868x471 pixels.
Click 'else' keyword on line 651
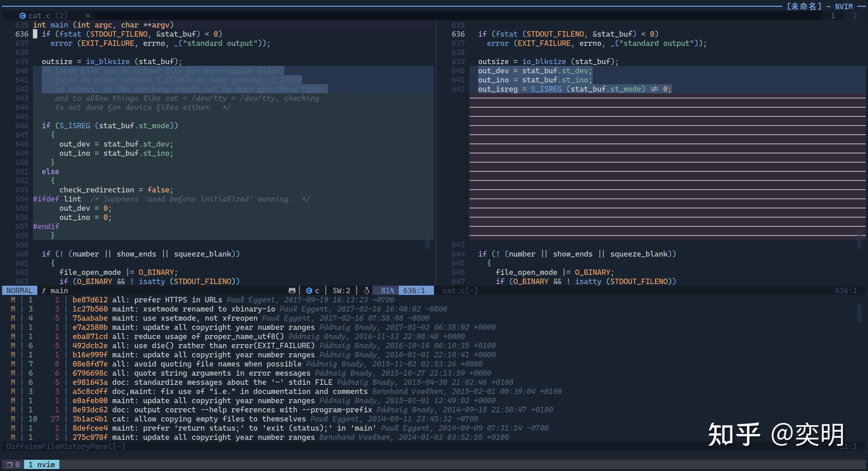coord(51,172)
